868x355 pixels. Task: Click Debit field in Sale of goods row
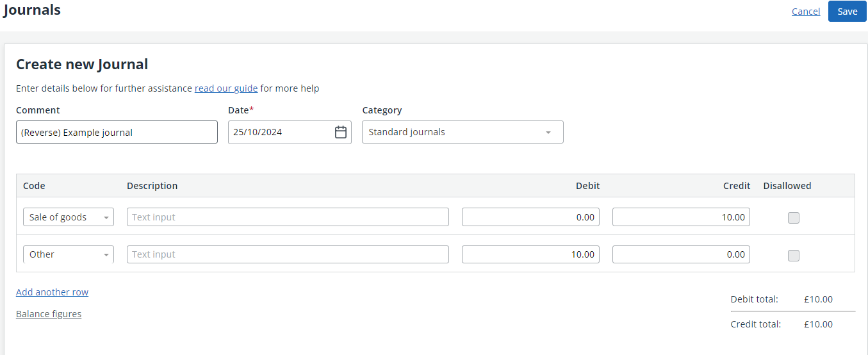point(530,217)
